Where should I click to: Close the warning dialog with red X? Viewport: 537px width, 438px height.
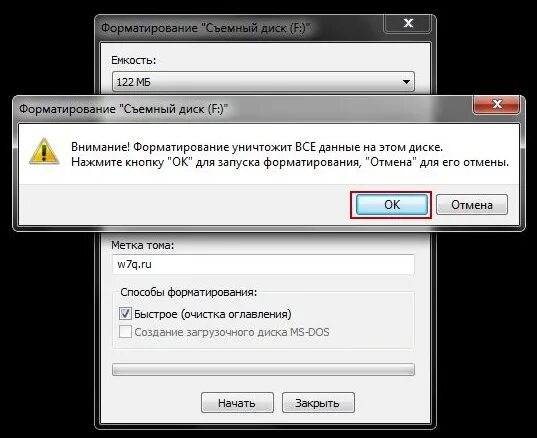tap(497, 104)
